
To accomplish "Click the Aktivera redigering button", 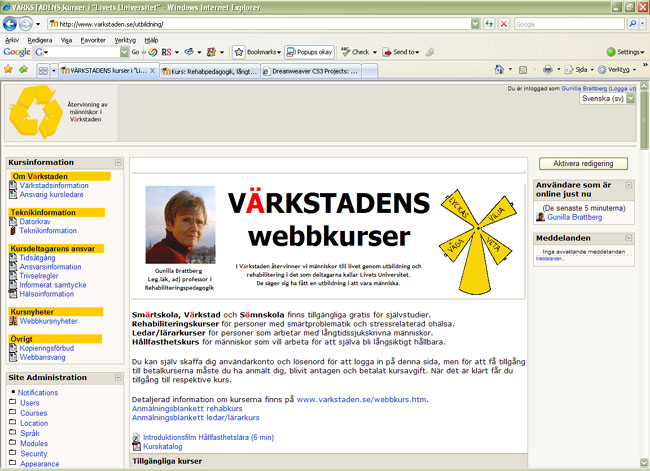I will coord(583,163).
